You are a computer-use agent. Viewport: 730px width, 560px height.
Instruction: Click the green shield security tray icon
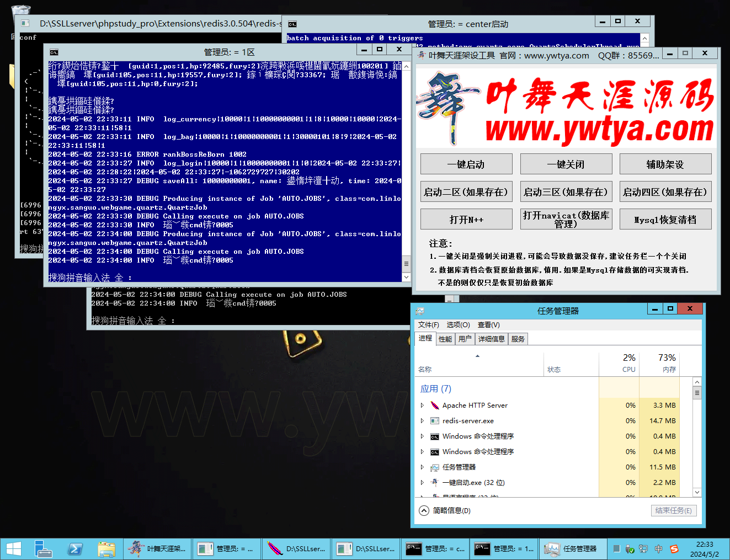click(630, 549)
